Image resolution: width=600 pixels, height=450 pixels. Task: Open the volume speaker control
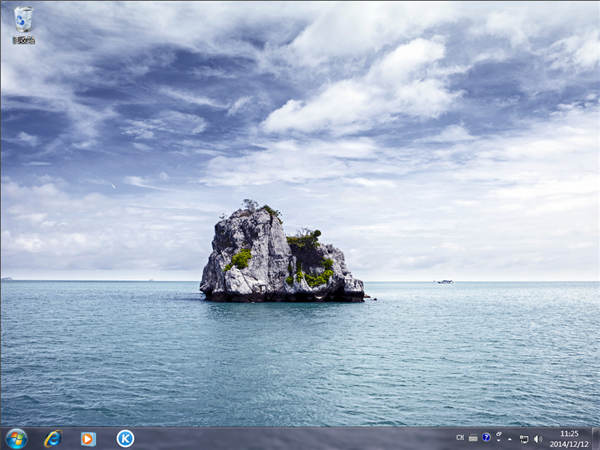tap(537, 439)
